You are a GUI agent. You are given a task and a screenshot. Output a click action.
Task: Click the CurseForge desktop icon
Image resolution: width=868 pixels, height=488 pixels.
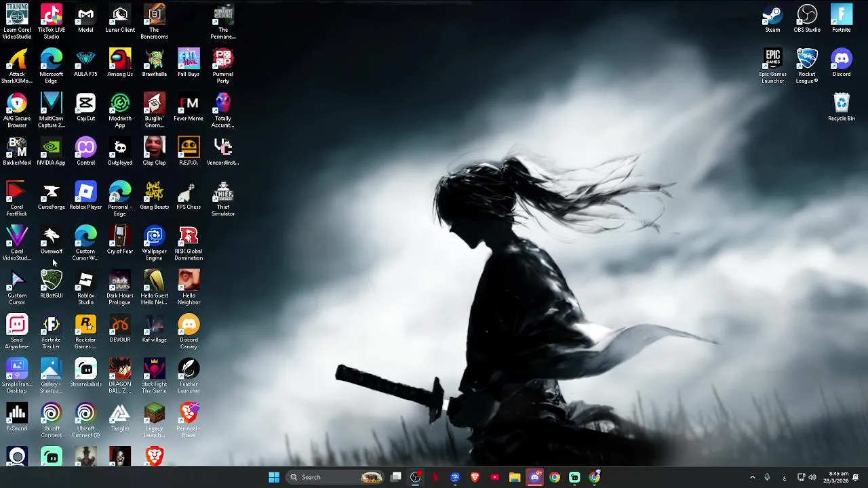click(52, 196)
